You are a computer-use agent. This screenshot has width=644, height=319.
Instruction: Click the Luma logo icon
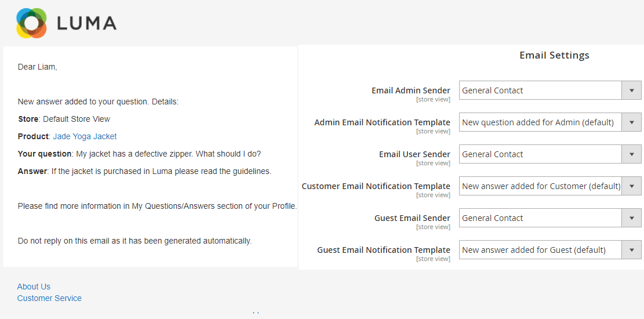tap(31, 23)
